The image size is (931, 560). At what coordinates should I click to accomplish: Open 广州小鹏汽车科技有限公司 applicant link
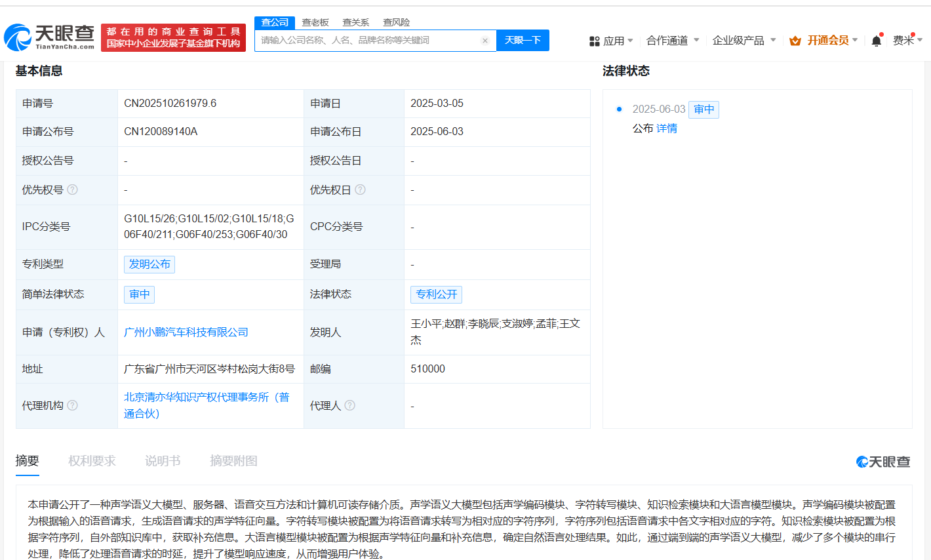click(186, 332)
